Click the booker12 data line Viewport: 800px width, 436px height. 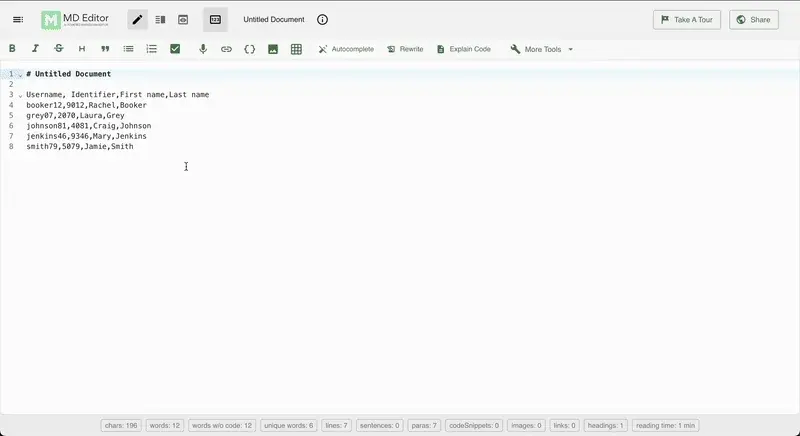pyautogui.click(x=86, y=105)
